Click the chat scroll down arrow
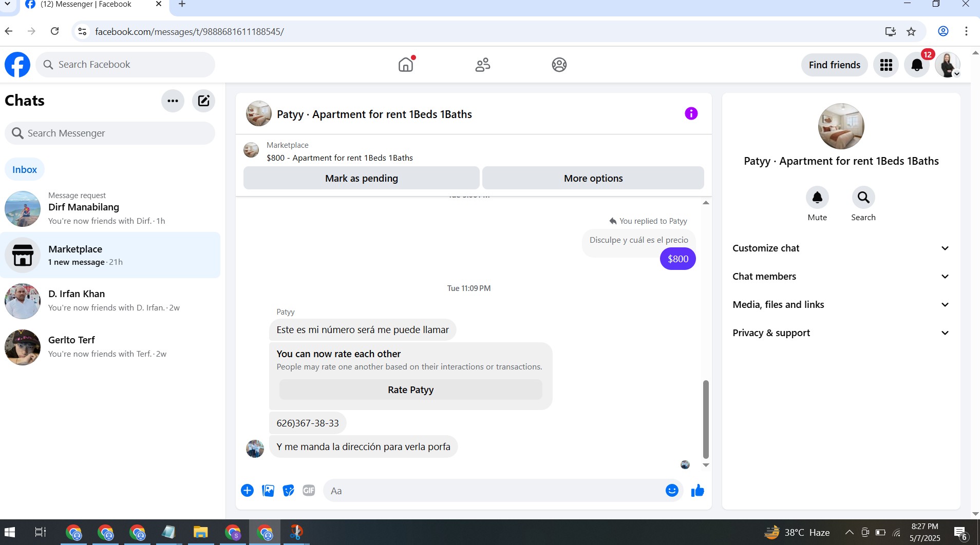 coord(706,465)
